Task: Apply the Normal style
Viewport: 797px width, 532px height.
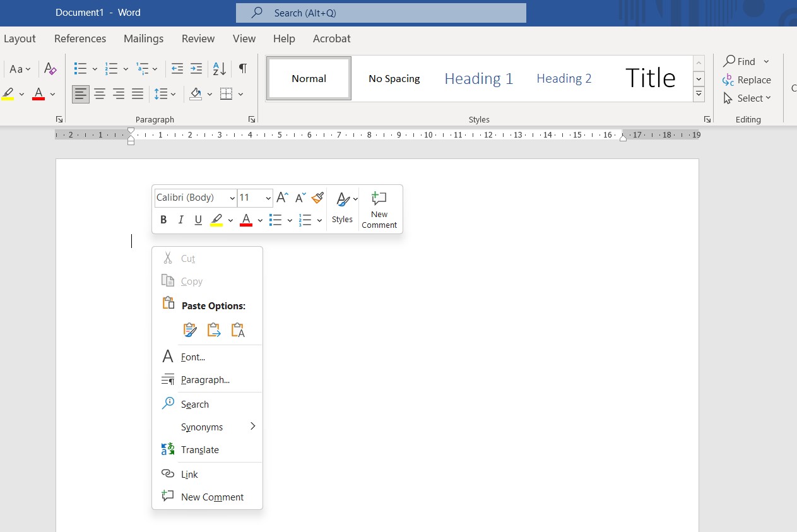Action: (309, 79)
